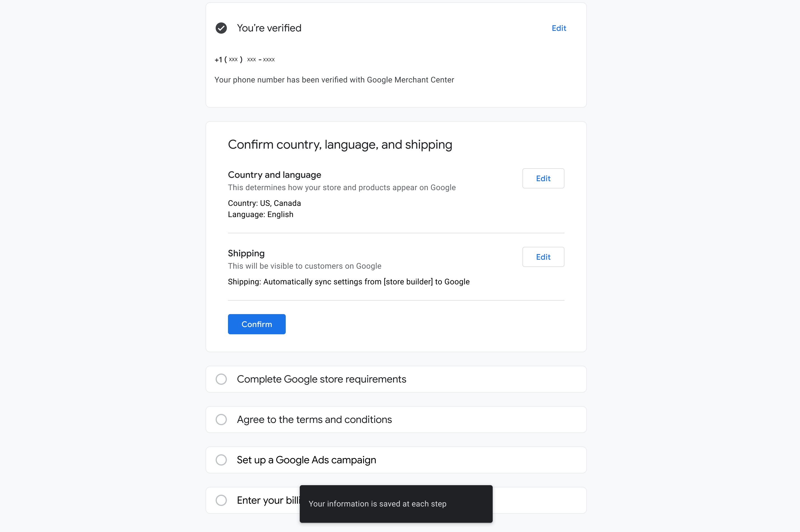Edit the Country and language settings

543,178
